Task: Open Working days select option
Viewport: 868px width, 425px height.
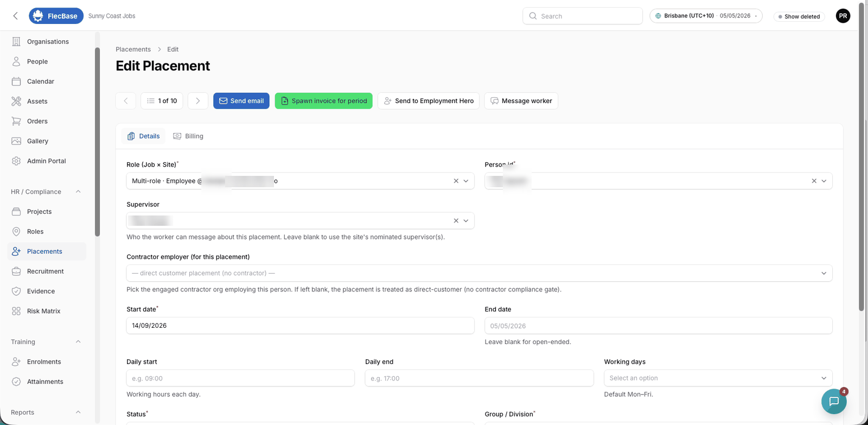Action: tap(718, 378)
